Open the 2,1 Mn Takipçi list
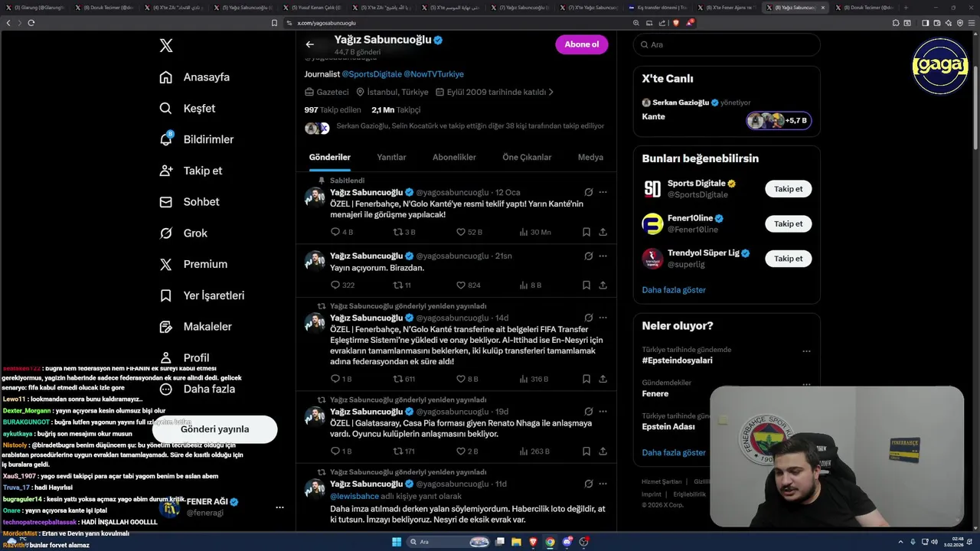Viewport: 980px width, 551px height. (x=396, y=110)
